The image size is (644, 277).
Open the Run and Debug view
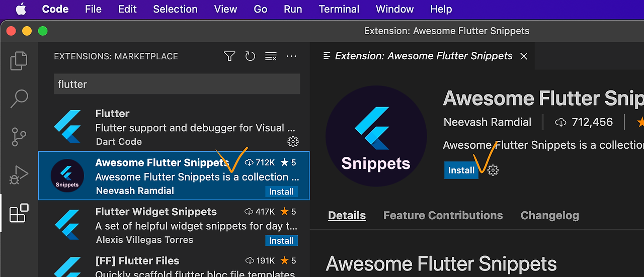click(19, 174)
